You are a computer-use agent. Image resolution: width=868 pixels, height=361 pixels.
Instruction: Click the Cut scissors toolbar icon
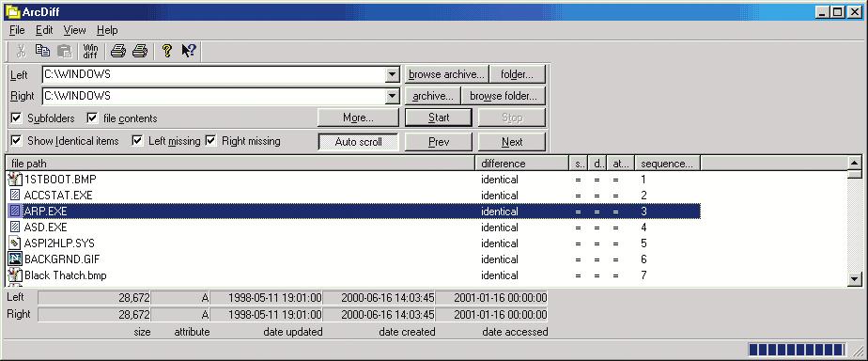[x=21, y=51]
